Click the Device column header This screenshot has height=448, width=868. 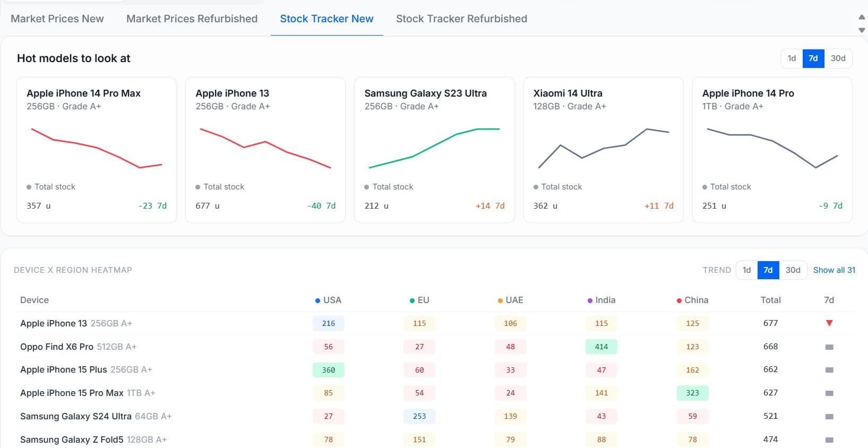click(35, 300)
